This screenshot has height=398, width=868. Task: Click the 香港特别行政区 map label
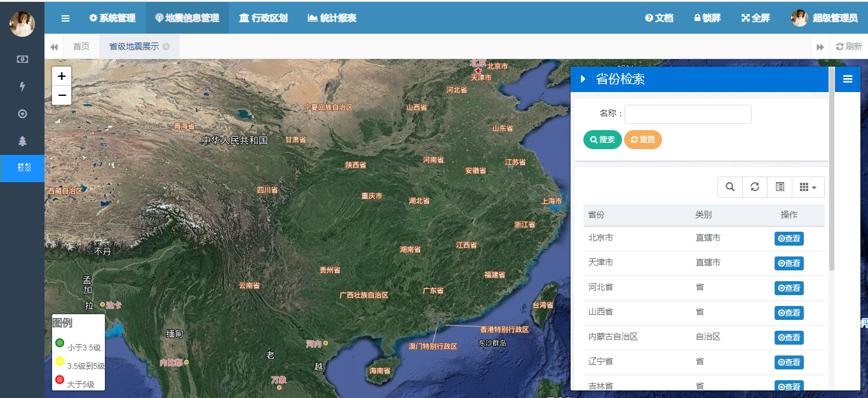505,330
